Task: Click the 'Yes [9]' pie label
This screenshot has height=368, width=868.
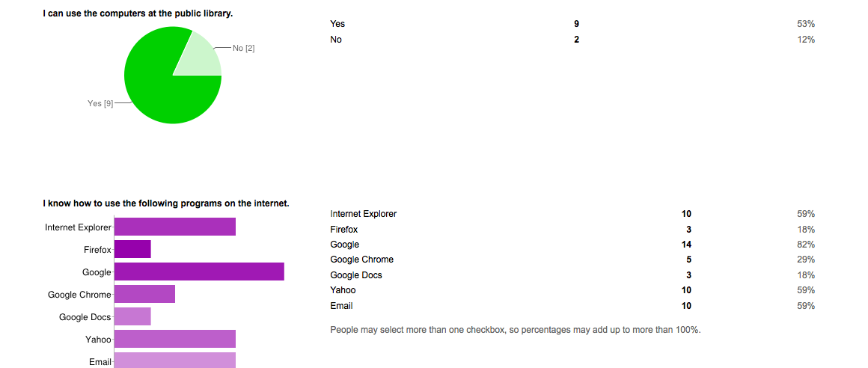Action: point(100,103)
